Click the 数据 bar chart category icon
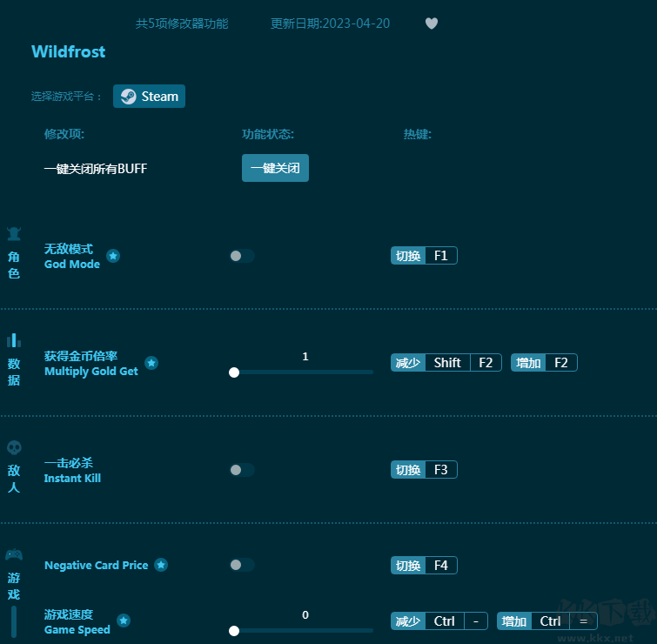Viewport: 657px width, 644px height. [14, 340]
